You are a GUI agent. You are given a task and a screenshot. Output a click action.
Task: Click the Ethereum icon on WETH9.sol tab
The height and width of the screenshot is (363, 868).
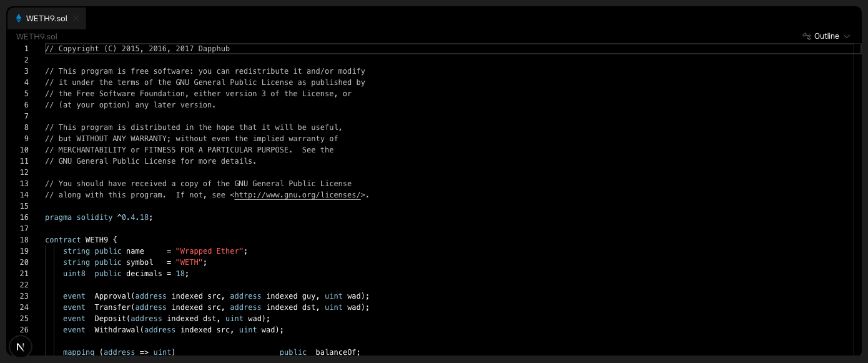click(x=19, y=18)
